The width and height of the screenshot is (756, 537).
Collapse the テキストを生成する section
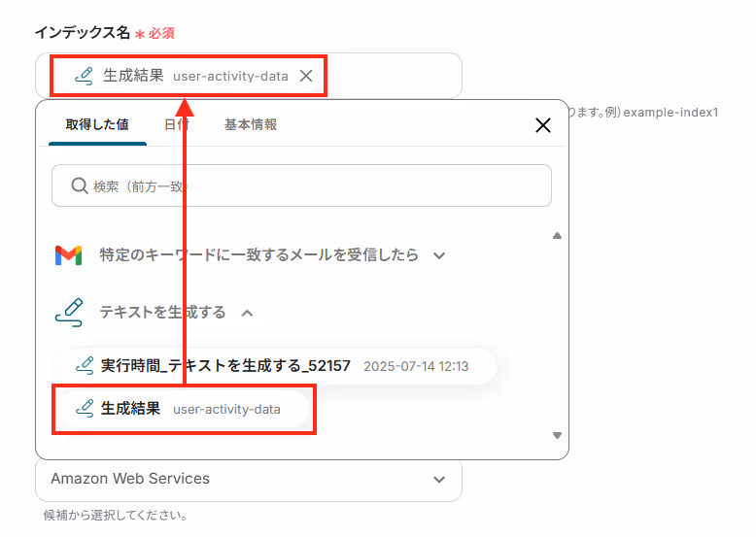[x=247, y=313]
